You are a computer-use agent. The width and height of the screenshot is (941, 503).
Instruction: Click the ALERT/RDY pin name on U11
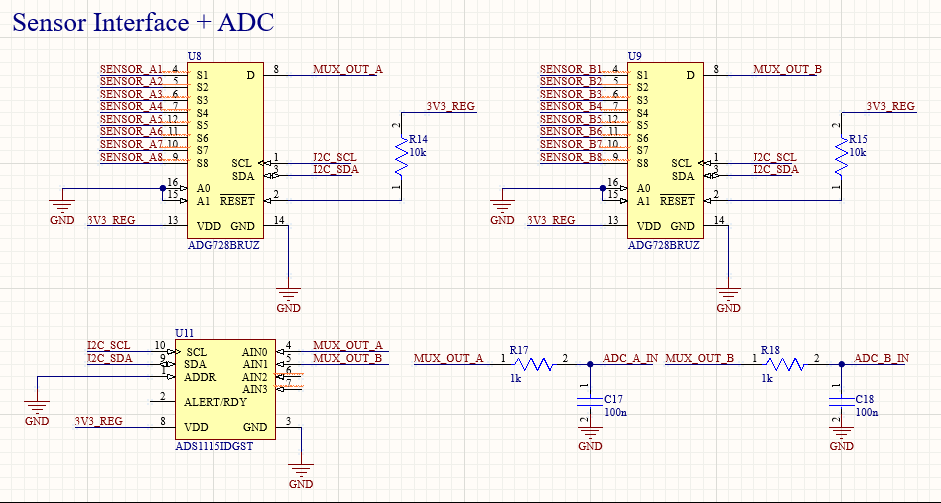pos(215,402)
